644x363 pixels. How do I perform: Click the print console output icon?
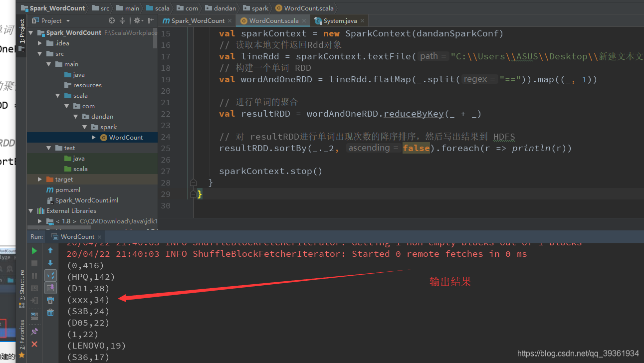click(50, 300)
